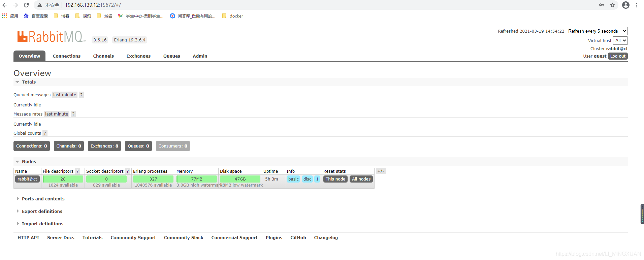644x260 pixels.
Task: Open the HTTP API footer link
Action: (x=28, y=237)
